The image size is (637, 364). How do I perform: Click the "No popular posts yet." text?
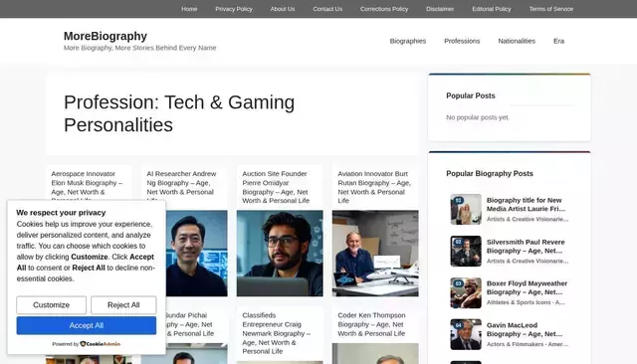click(478, 117)
